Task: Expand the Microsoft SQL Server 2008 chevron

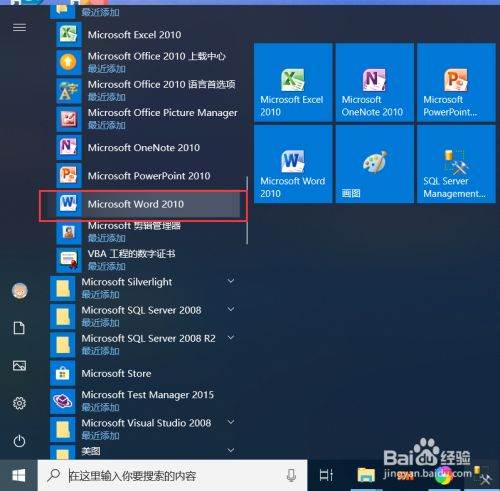Action: (x=231, y=309)
